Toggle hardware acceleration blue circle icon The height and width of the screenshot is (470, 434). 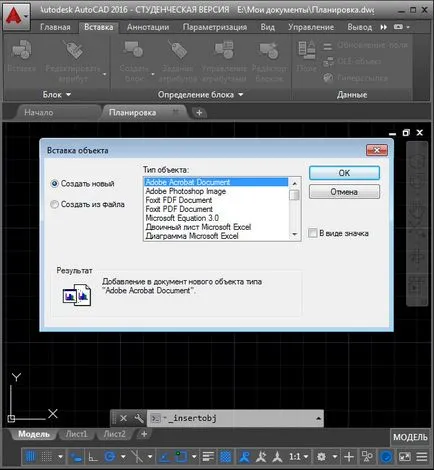tap(387, 457)
